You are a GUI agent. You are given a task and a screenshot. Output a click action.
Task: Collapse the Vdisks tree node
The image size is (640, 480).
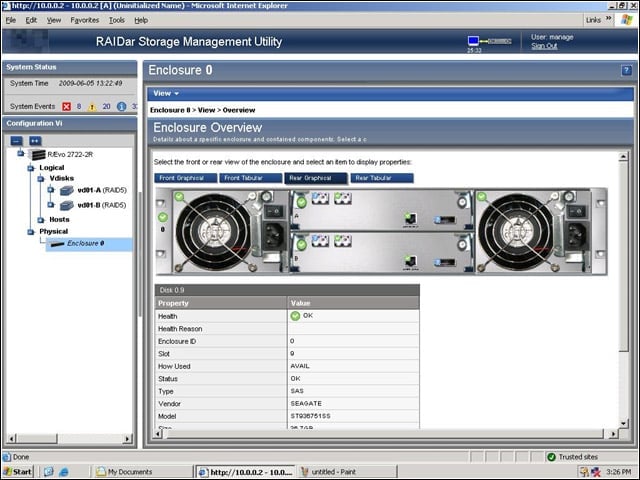tap(41, 178)
